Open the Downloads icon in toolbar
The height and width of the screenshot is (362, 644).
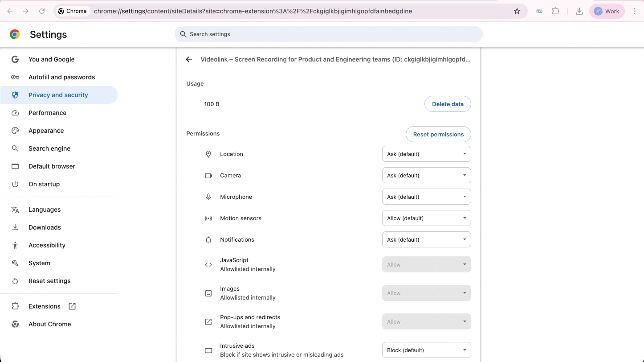[x=579, y=11]
